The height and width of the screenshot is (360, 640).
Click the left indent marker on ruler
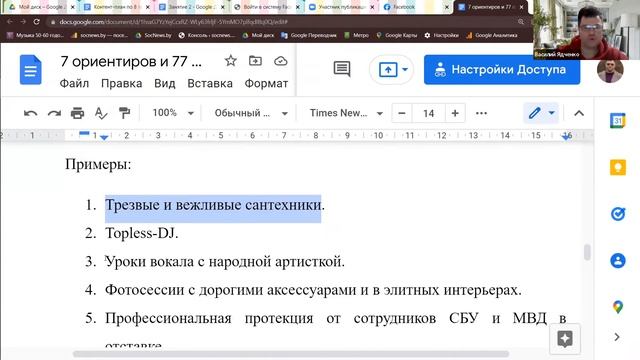click(104, 138)
